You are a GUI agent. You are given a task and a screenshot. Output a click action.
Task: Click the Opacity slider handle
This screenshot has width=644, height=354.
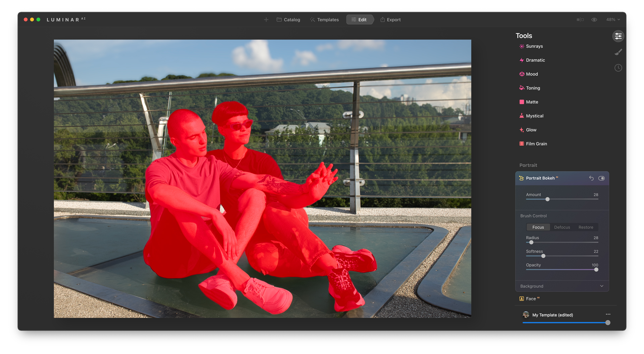pos(596,269)
